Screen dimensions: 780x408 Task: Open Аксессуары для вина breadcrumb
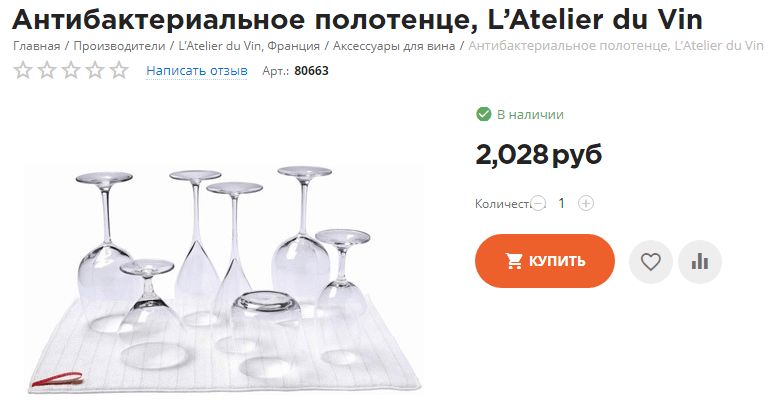coord(394,46)
